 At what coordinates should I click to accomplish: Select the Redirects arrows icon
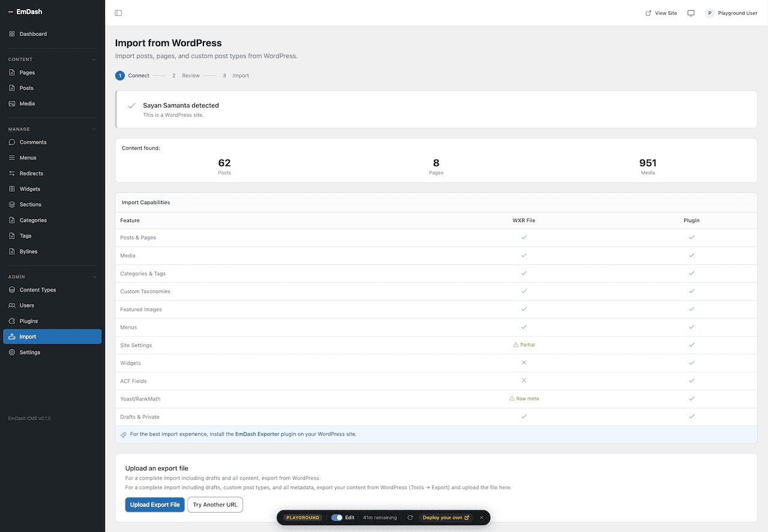tap(11, 173)
